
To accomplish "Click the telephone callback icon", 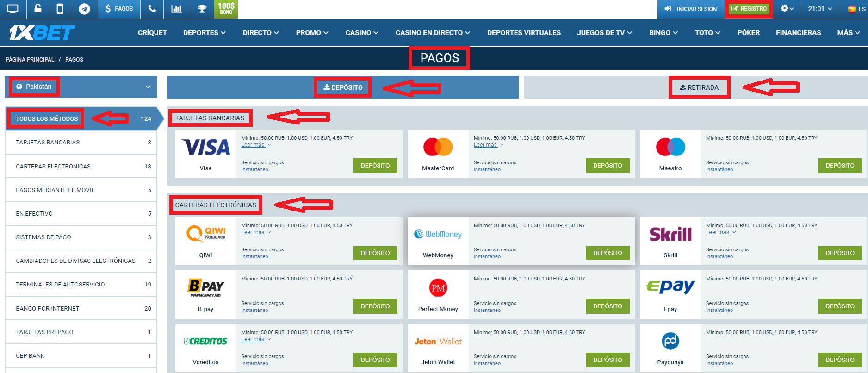I will pyautogui.click(x=152, y=9).
